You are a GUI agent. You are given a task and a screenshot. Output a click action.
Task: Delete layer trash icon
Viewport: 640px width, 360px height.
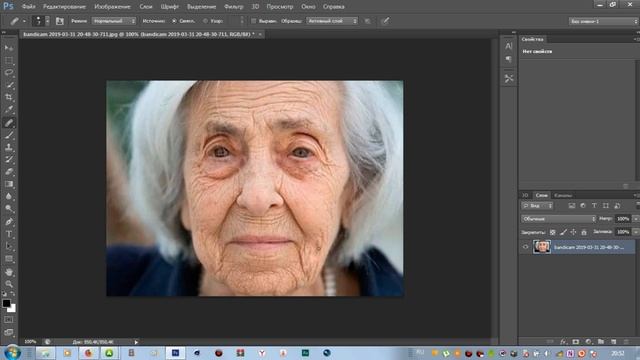coord(626,341)
